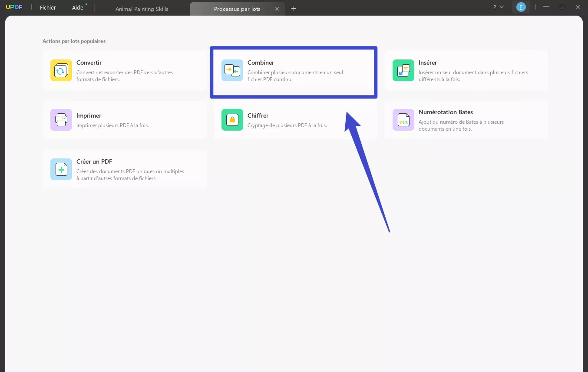Image resolution: width=588 pixels, height=372 pixels.
Task: Open the Aide menu
Action: [x=78, y=8]
